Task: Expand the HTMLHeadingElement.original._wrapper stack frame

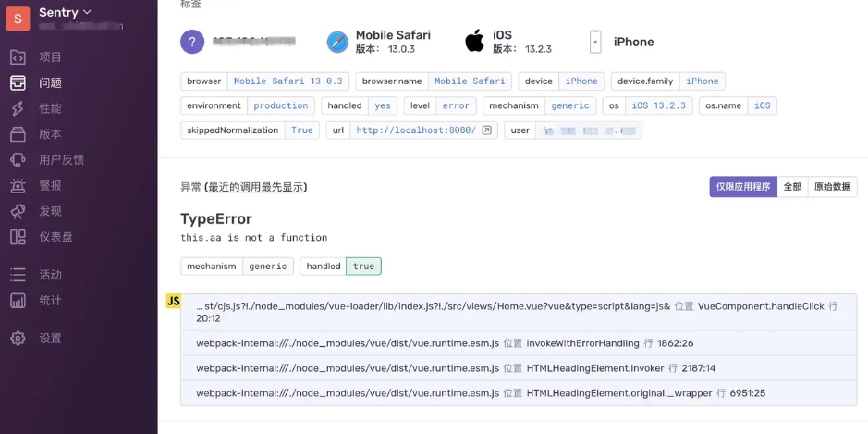Action: [519, 393]
